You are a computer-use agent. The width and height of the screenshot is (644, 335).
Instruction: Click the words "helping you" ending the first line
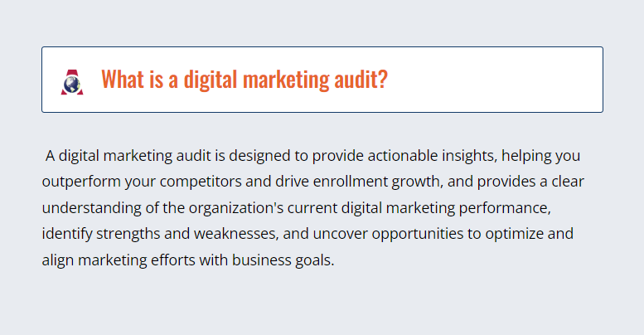tap(541, 156)
